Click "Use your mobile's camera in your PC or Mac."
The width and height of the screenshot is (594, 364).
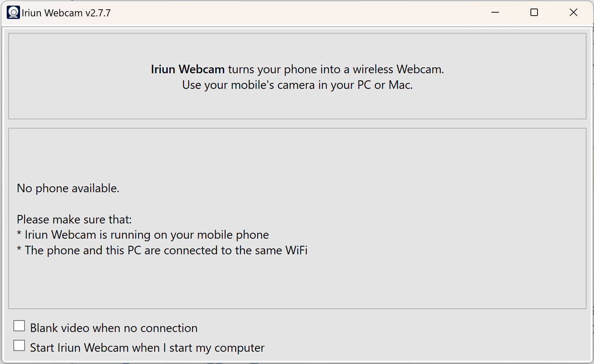(297, 84)
